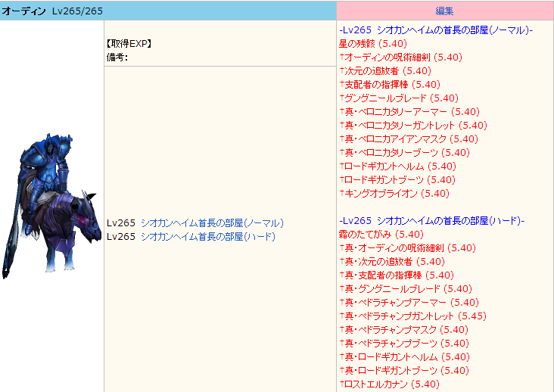Click the オーディン monster image
The width and height of the screenshot is (554, 392).
point(51,207)
